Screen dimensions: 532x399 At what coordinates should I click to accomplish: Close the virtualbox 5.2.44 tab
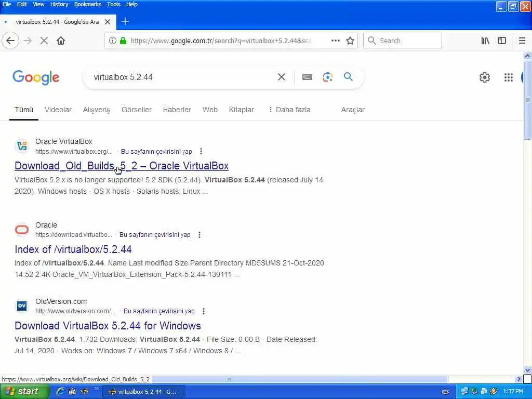107,22
